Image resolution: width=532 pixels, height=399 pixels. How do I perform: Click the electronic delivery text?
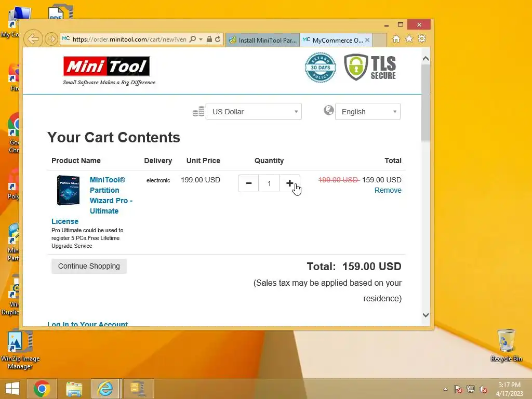coord(158,180)
